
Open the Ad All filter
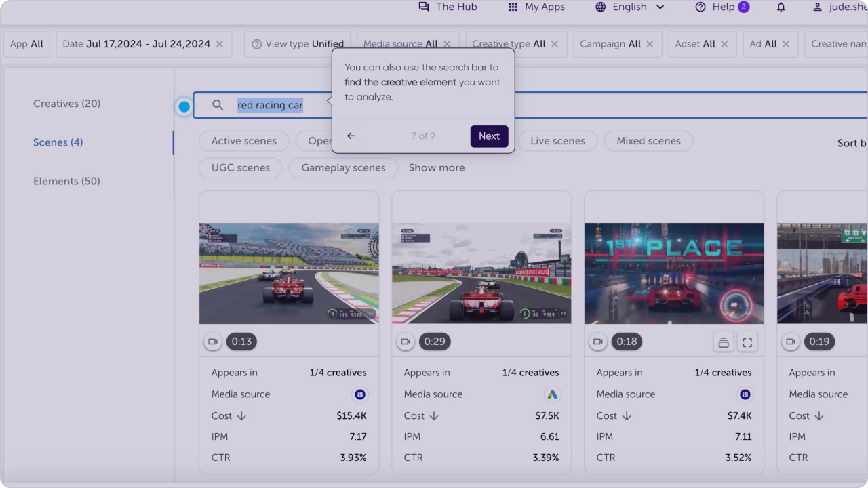pyautogui.click(x=770, y=44)
